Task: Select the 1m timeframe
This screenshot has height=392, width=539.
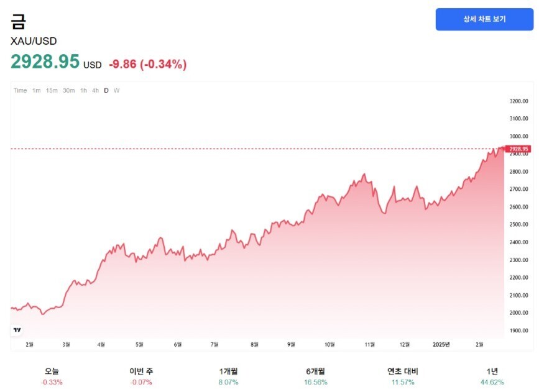Action: [36, 90]
